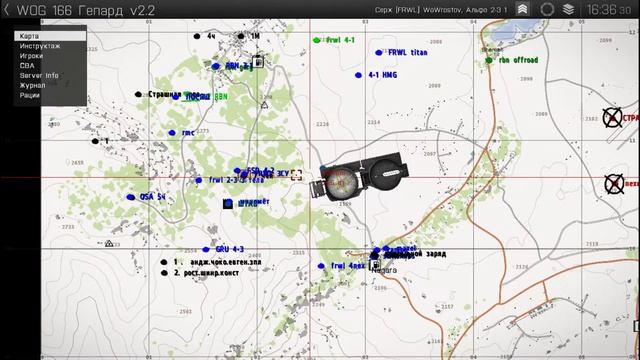640x360 pixels.
Task: Select the black 'Страшная' dot marker
Action: point(138,94)
